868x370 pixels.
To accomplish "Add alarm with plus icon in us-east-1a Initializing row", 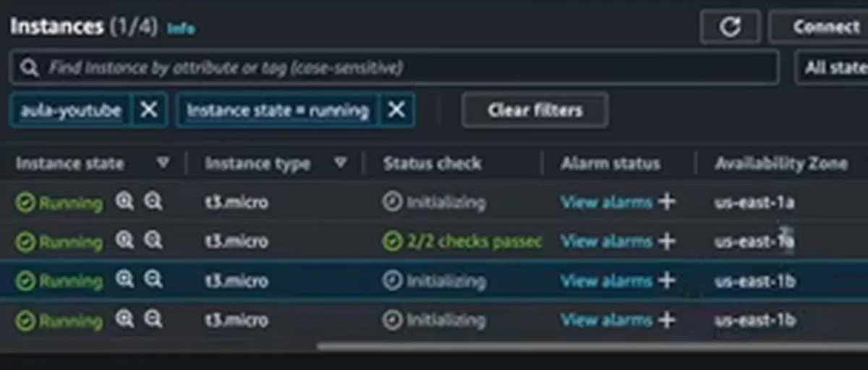I will (666, 202).
